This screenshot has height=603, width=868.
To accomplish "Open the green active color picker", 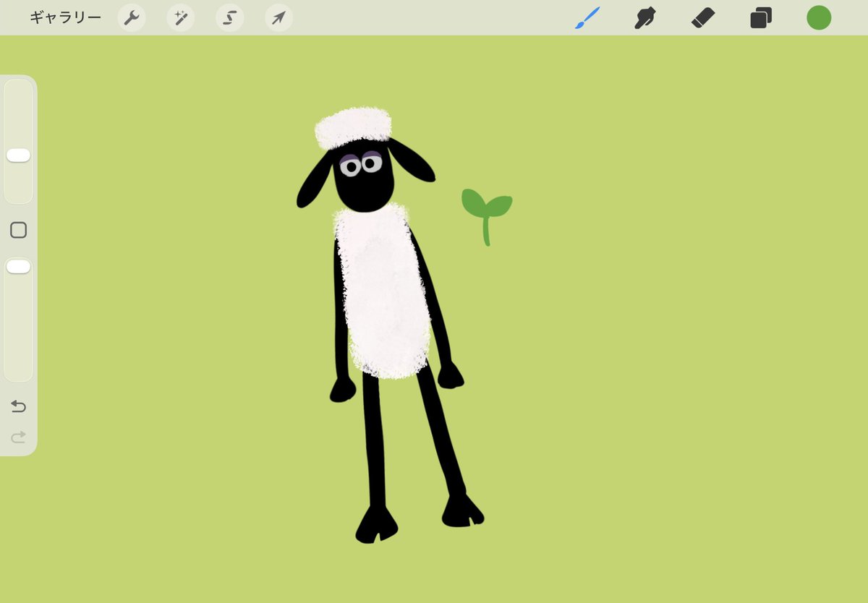I will pos(819,18).
